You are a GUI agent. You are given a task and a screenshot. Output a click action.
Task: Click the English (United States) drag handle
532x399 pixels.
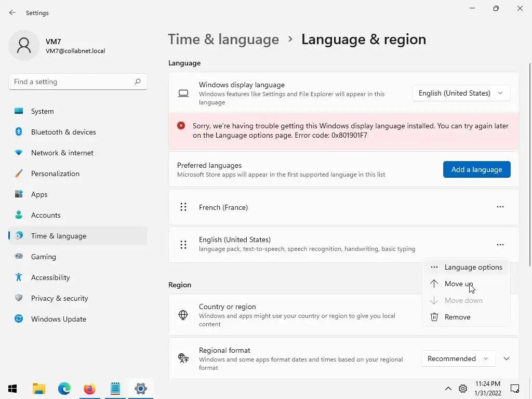(183, 245)
